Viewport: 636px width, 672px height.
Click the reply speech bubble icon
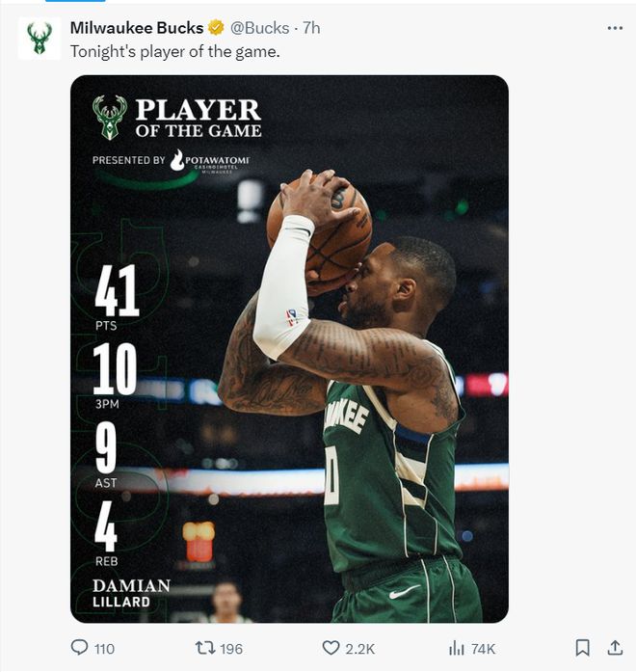(x=80, y=648)
